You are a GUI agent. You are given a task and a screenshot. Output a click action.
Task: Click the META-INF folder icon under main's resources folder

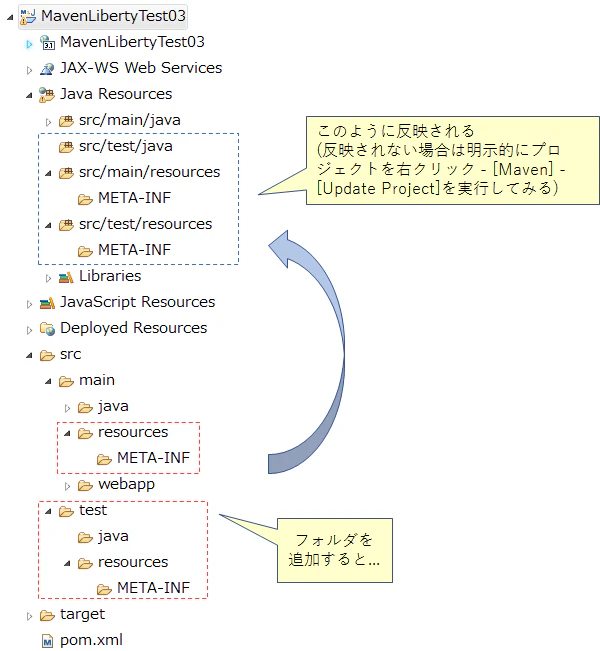104,459
